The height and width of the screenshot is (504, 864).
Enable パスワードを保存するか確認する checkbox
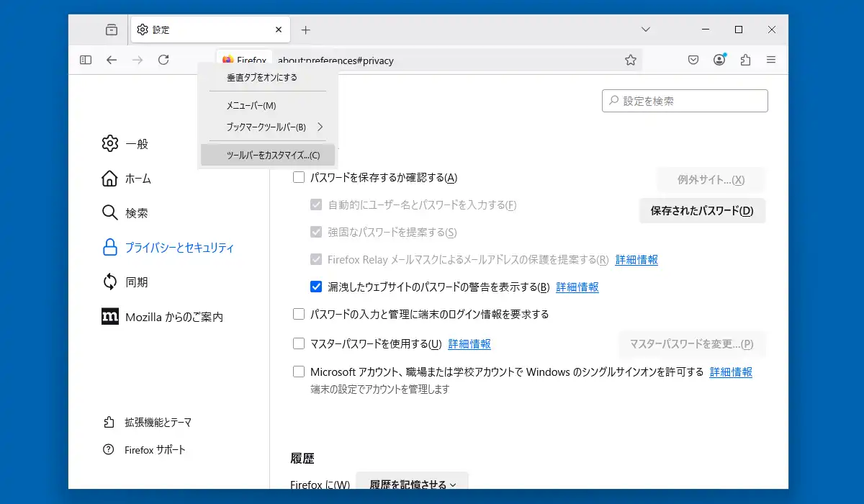299,178
